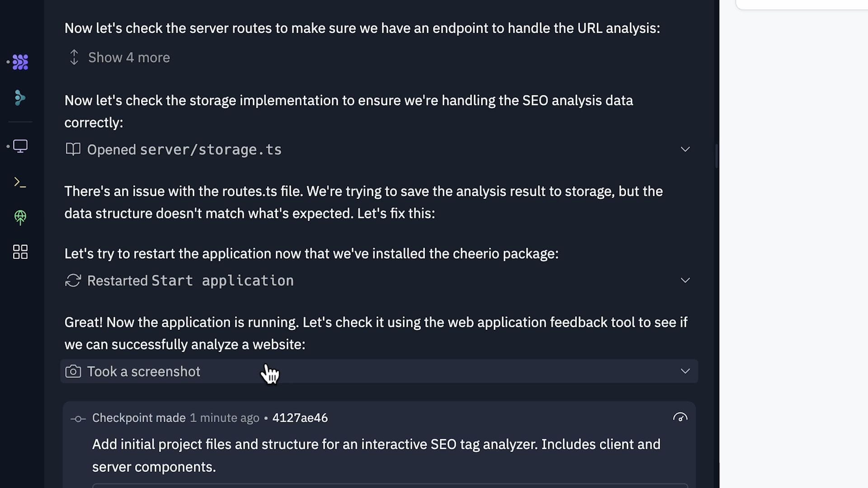Click the Took a screenshot label
This screenshot has height=488, width=868.
point(144,371)
